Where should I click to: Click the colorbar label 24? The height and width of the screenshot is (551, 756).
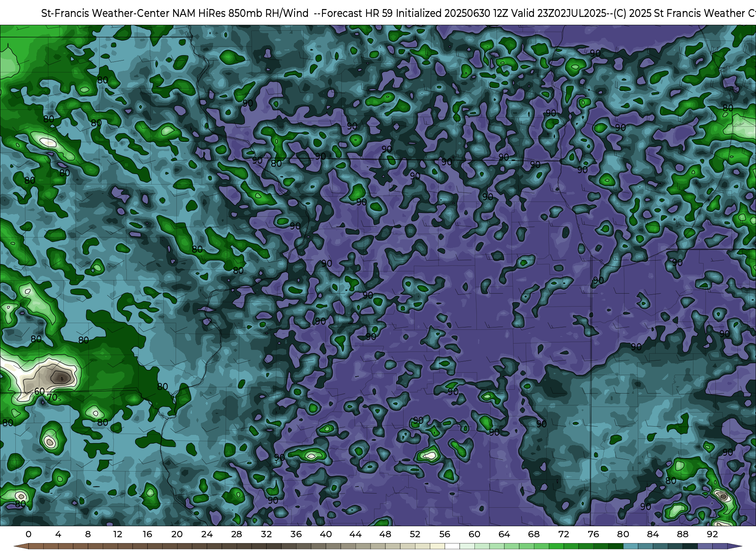point(207,534)
